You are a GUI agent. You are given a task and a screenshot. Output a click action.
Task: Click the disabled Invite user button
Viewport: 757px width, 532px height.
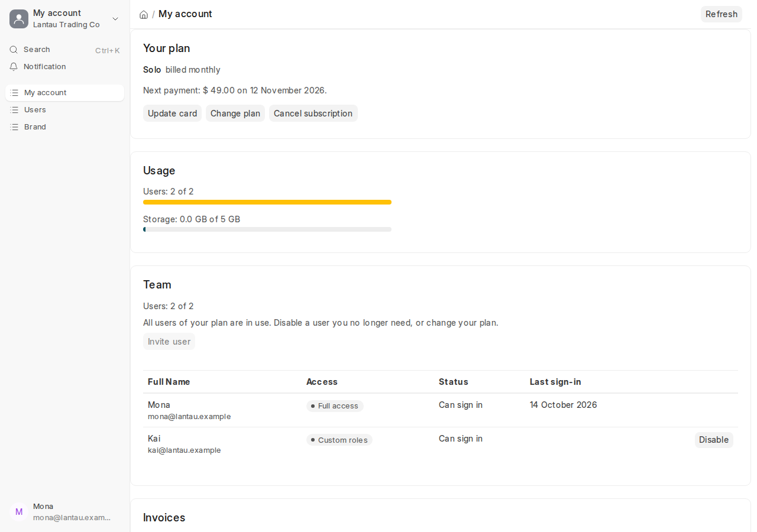point(169,342)
